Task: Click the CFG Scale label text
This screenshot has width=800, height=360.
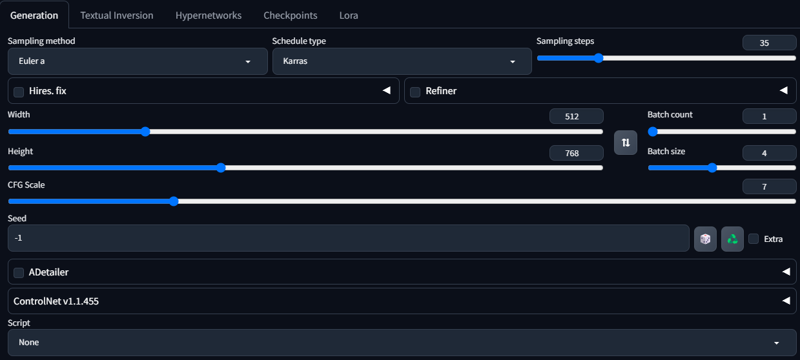Action: tap(26, 185)
